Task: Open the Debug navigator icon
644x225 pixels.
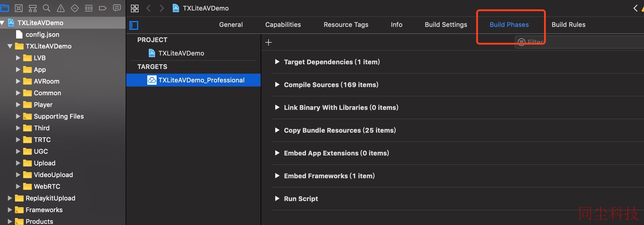Action: click(89, 8)
